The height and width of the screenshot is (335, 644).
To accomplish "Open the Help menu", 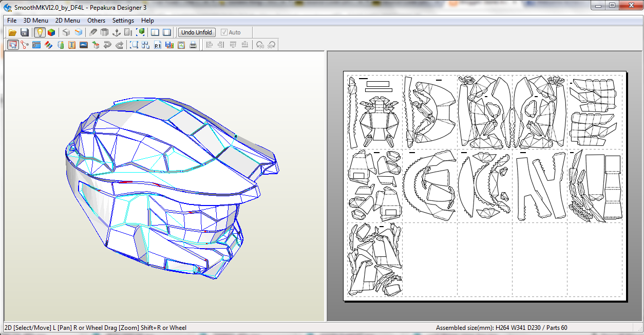I will (147, 21).
